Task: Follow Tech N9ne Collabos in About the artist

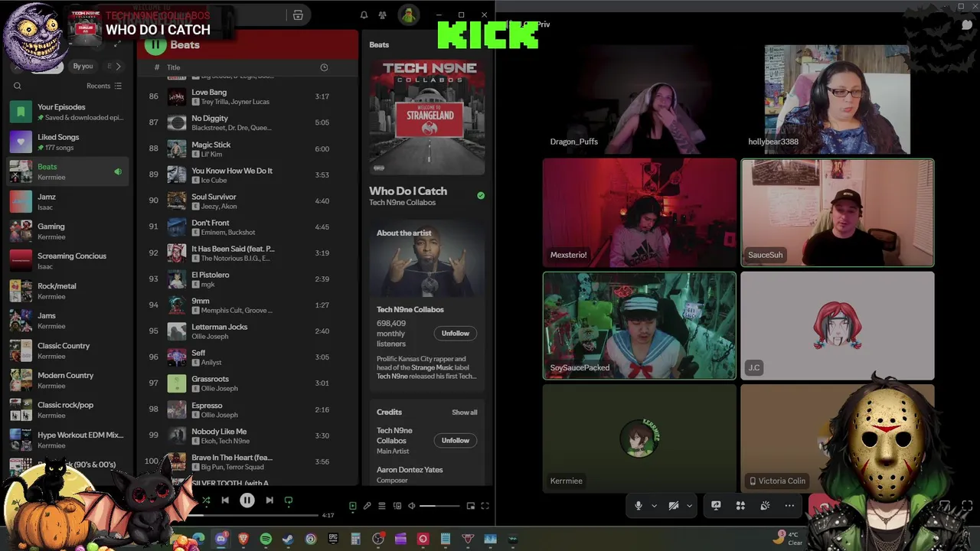Action: 455,334
